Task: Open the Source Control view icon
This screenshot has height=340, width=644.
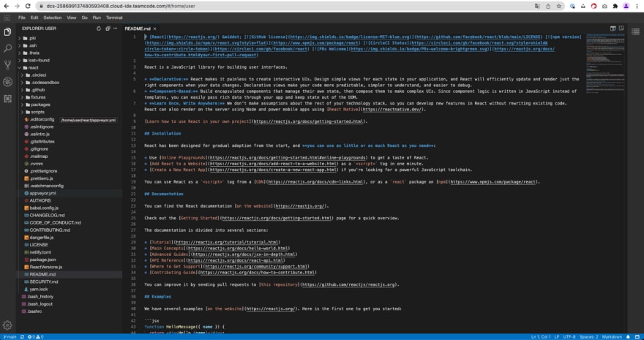Action: coord(7,65)
